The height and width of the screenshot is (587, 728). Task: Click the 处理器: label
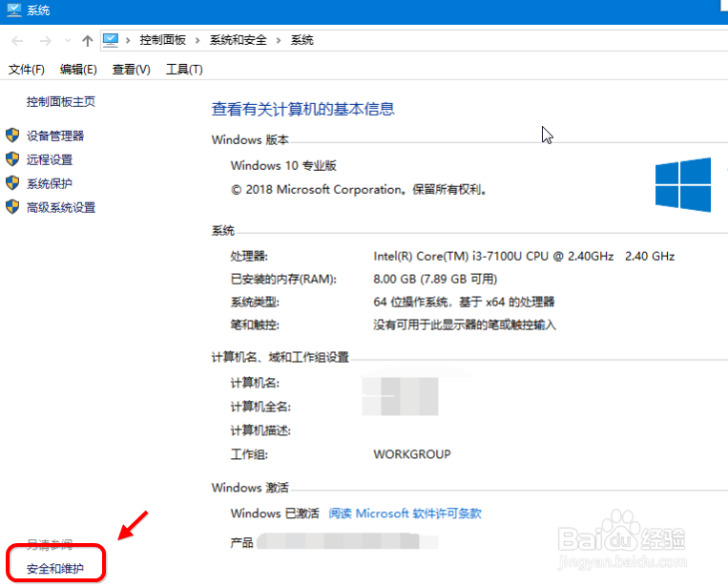coord(249,256)
